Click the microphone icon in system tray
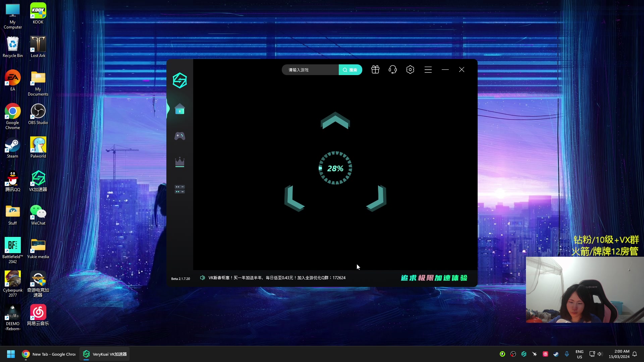 pyautogui.click(x=567, y=354)
